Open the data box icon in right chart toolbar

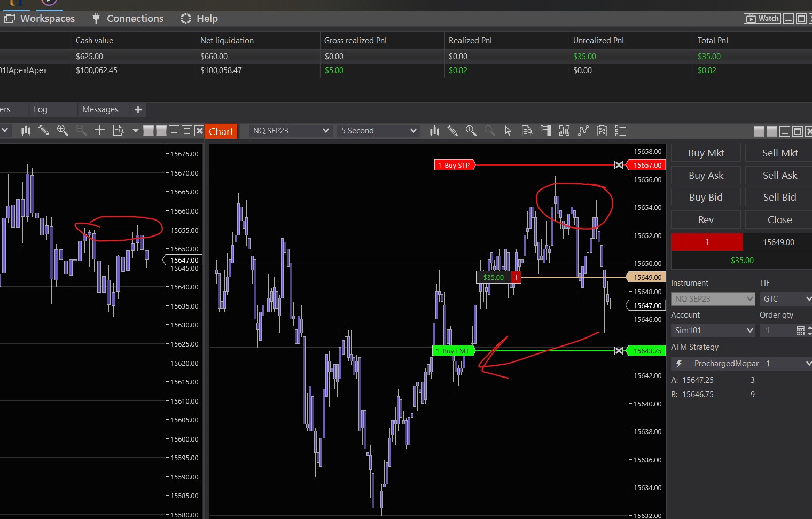click(527, 131)
